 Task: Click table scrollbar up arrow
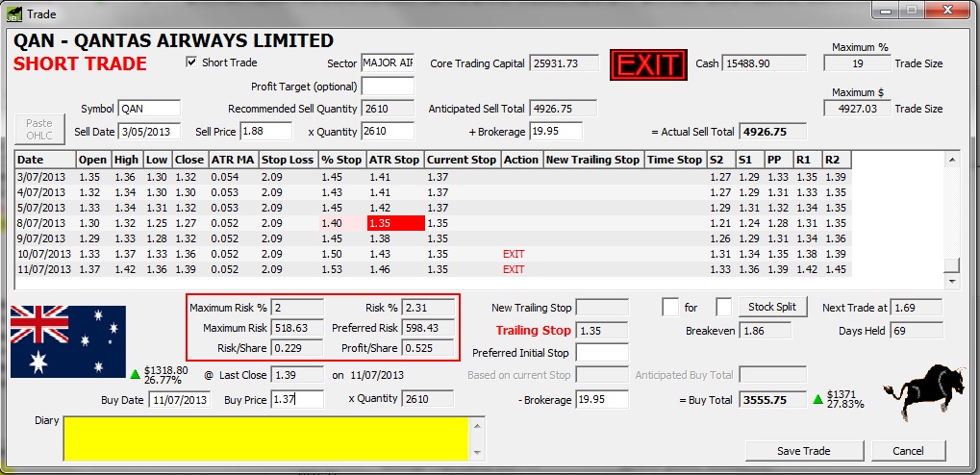(x=952, y=160)
